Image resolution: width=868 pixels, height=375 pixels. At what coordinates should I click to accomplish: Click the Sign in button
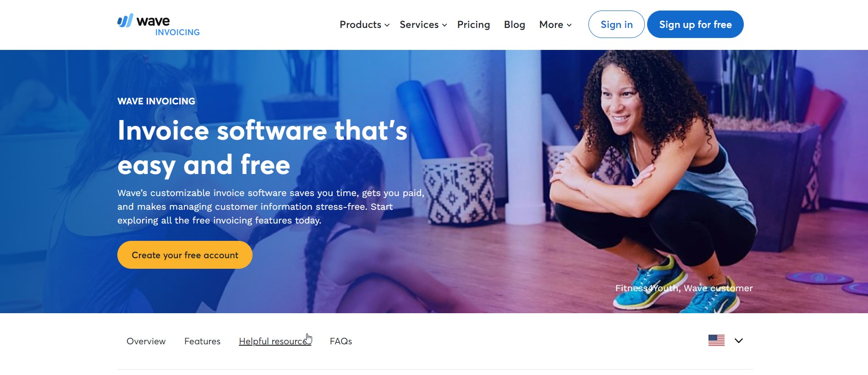tap(616, 24)
